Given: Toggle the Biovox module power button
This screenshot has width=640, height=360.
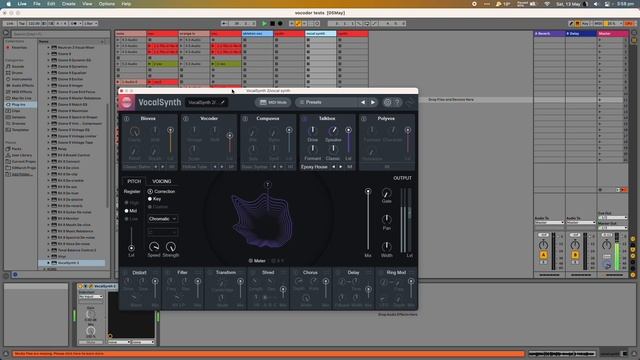Looking at the screenshot, I should pyautogui.click(x=127, y=119).
